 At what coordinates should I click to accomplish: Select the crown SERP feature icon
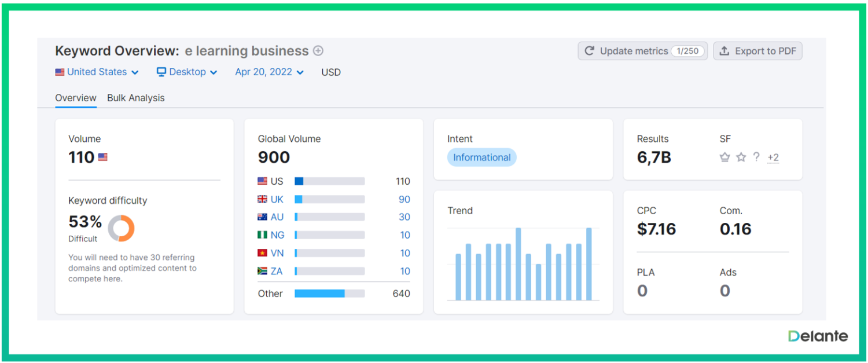tap(725, 157)
